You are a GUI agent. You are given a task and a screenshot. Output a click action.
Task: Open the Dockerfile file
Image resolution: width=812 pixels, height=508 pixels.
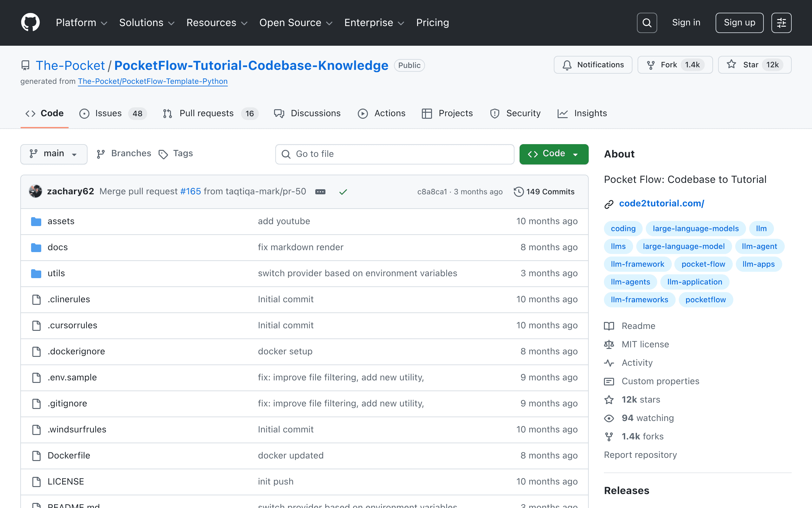click(69, 456)
